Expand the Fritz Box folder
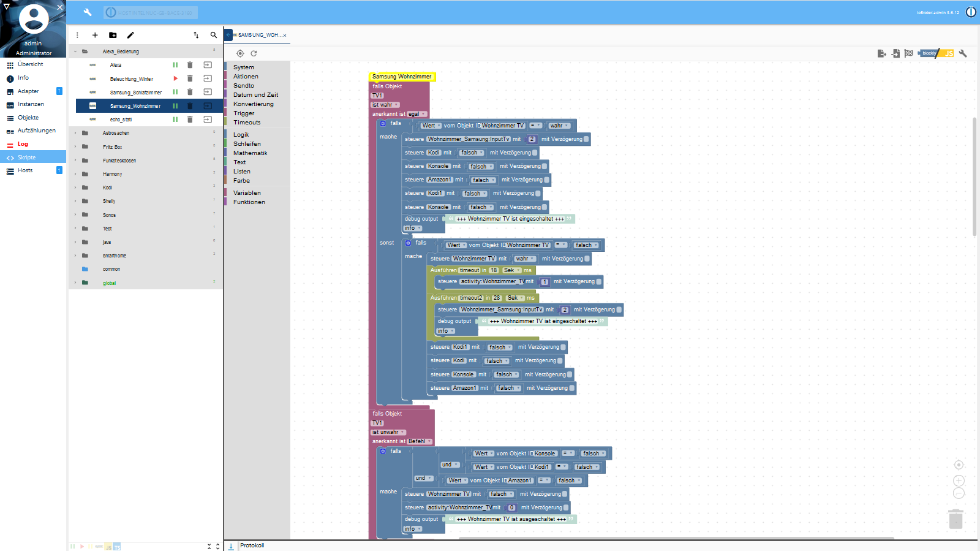This screenshot has height=551, width=980. click(x=75, y=147)
